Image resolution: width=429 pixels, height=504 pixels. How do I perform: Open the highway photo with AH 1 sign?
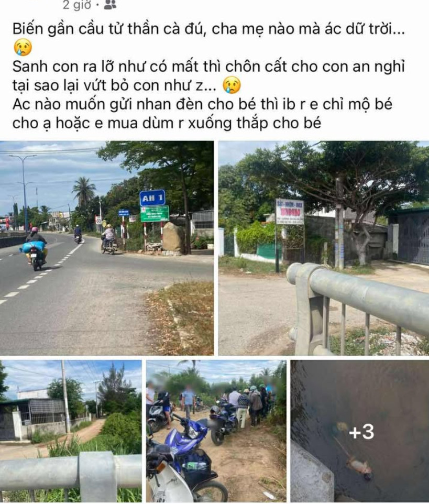107,248
